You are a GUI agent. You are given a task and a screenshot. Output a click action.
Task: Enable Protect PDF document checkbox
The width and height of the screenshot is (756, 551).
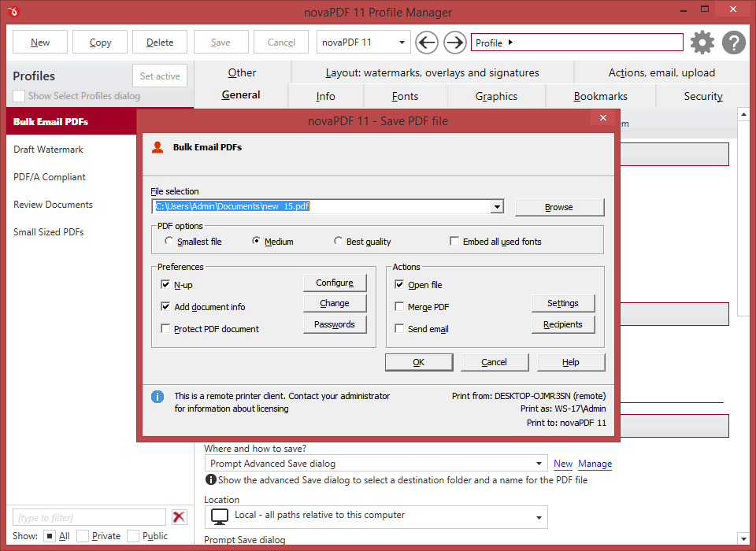[x=165, y=329]
